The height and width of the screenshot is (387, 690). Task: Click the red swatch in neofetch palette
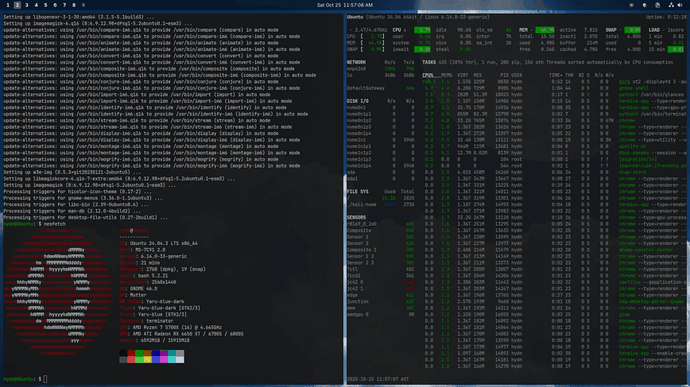point(131,353)
